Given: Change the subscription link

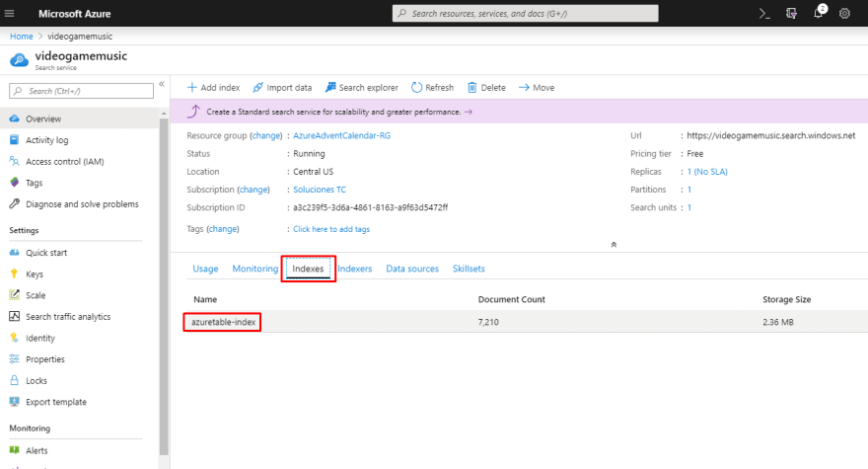Looking at the screenshot, I should [x=253, y=190].
